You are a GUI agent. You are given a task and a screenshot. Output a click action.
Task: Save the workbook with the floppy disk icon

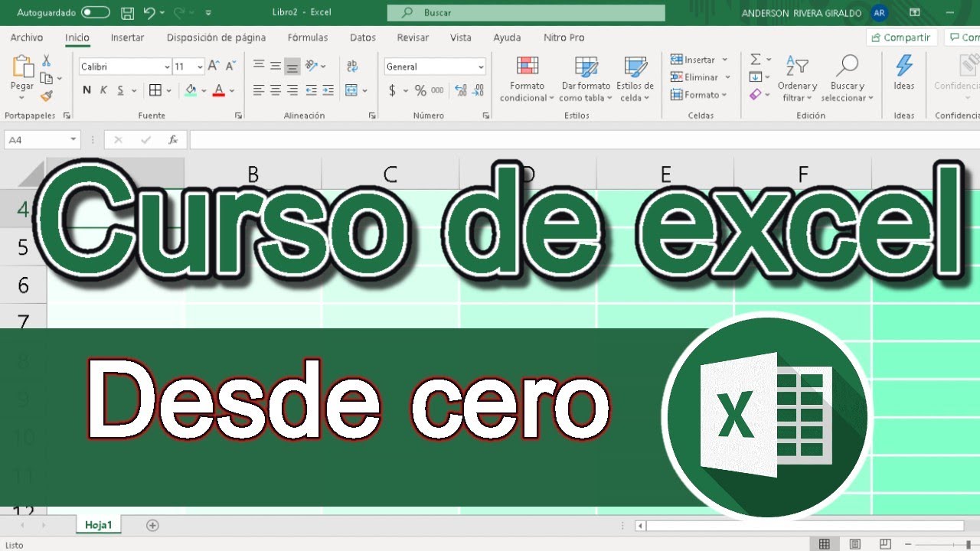tap(128, 13)
